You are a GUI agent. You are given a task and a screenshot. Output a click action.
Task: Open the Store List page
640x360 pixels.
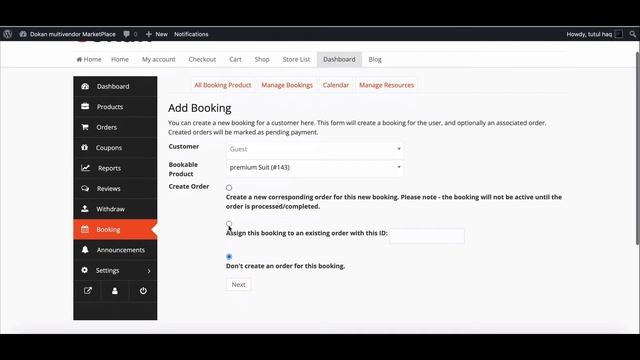[296, 59]
